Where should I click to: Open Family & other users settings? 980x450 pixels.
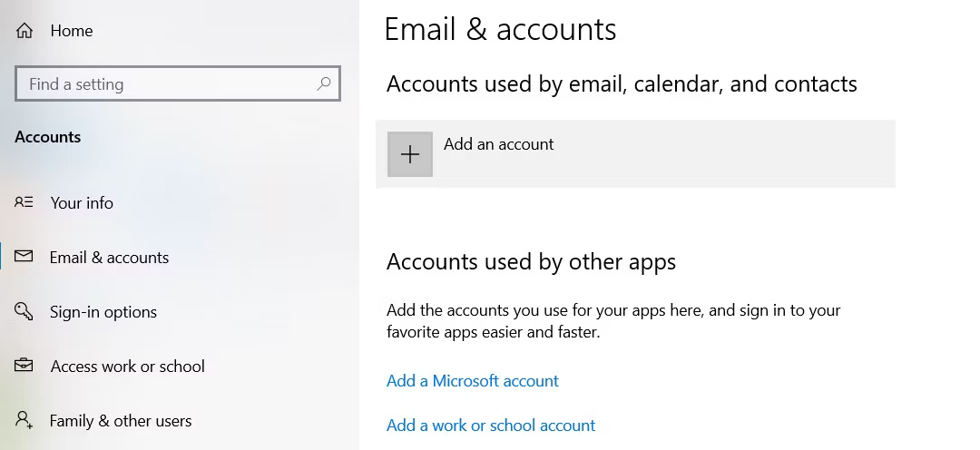pyautogui.click(x=121, y=421)
